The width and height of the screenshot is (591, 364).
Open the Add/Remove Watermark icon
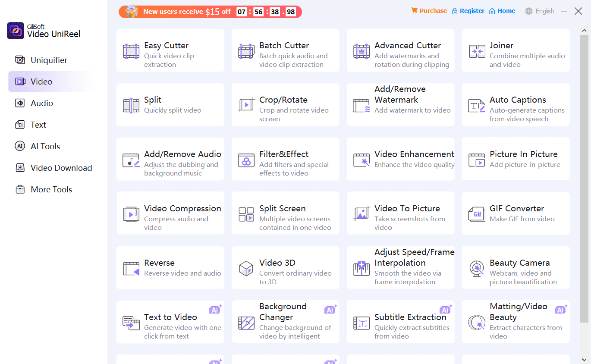362,106
